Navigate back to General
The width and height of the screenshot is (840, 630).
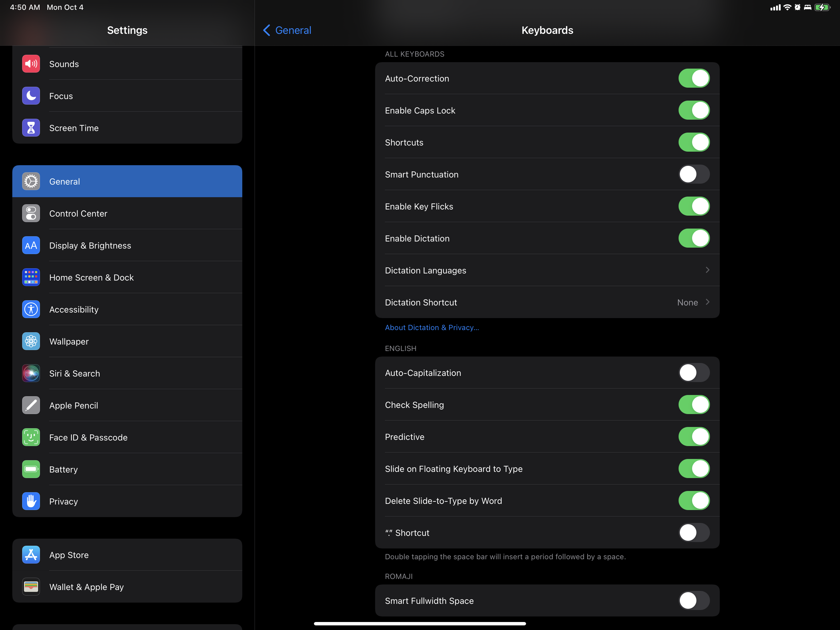point(287,30)
